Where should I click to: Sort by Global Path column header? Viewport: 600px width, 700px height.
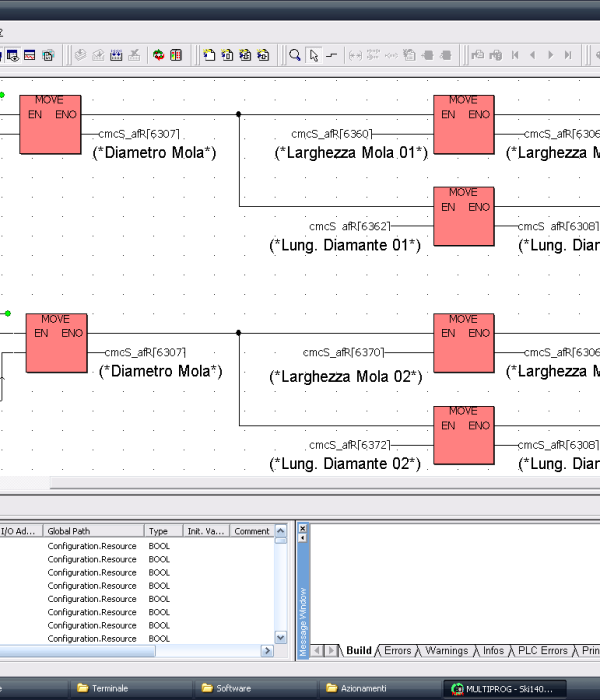(x=93, y=531)
